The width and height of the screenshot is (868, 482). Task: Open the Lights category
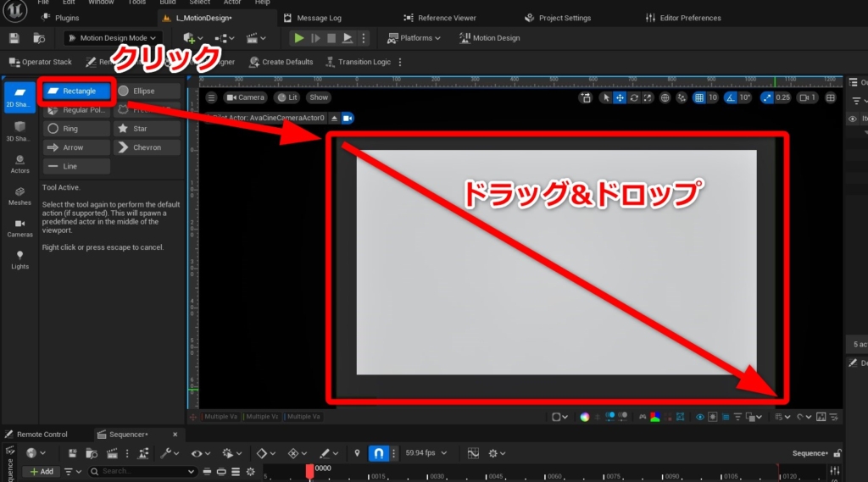pos(19,259)
